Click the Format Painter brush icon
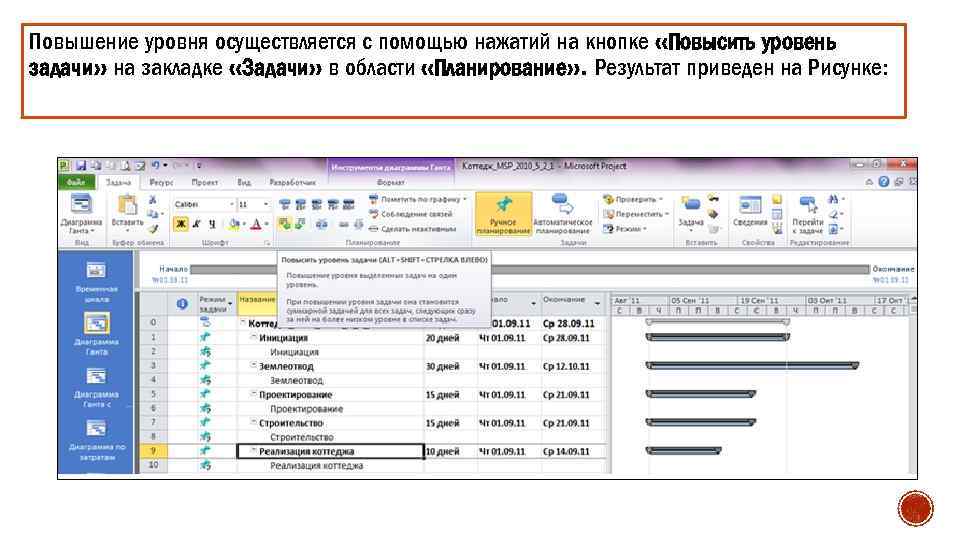Screen dimensions: 960x540 point(152,229)
